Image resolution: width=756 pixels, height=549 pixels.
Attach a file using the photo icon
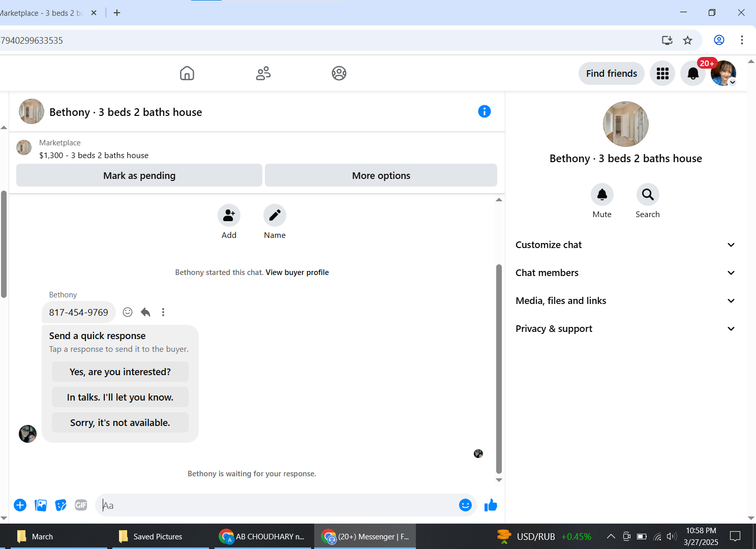click(41, 505)
